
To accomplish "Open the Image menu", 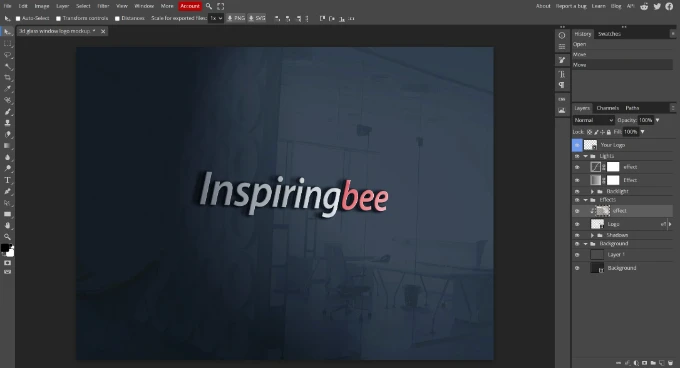I will point(42,6).
